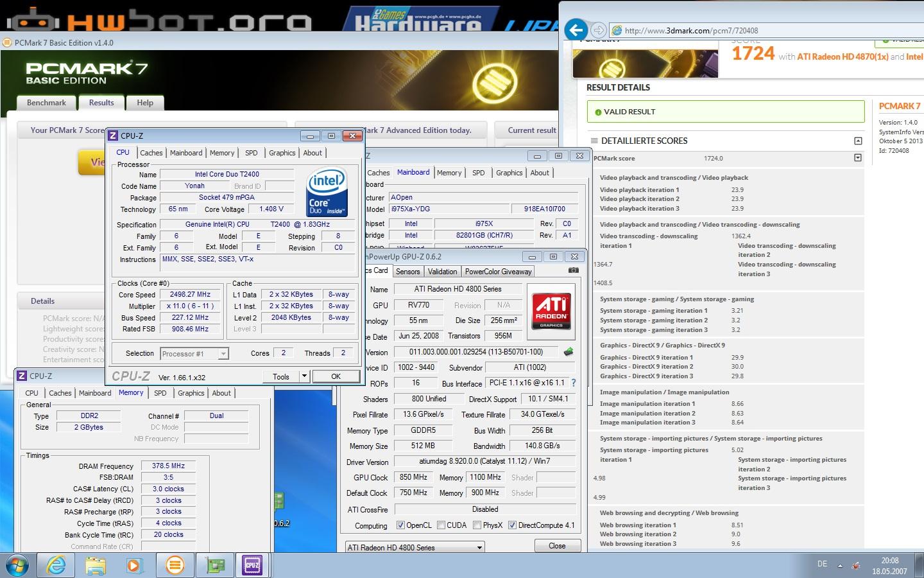Click the ATI Radeon logo in GPU-Z

point(551,311)
